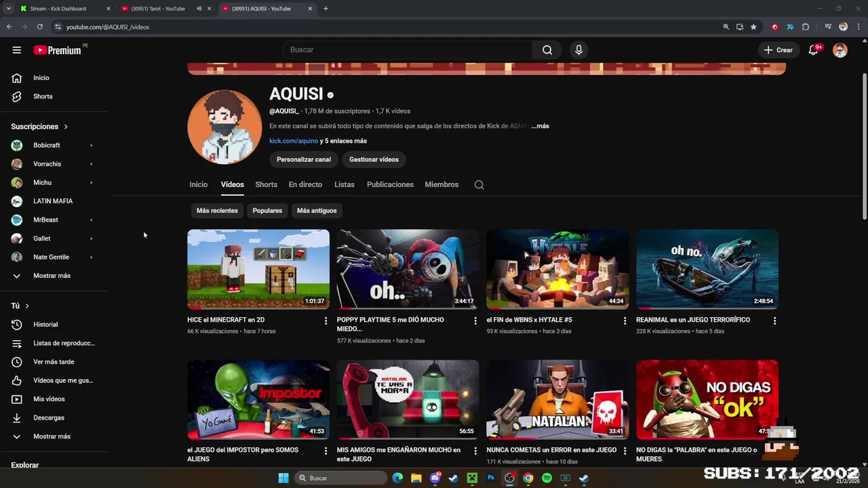Open YouTube notifications bell
Viewport: 868px width, 488px height.
(x=813, y=50)
